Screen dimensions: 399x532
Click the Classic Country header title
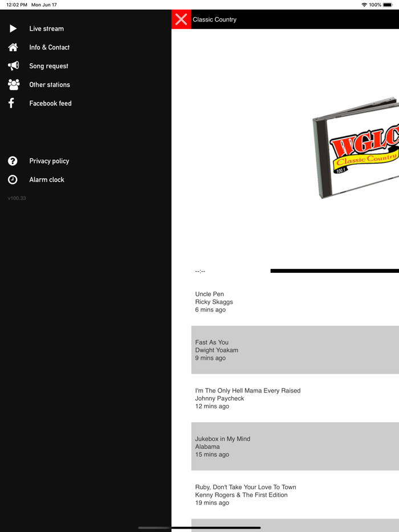point(215,19)
